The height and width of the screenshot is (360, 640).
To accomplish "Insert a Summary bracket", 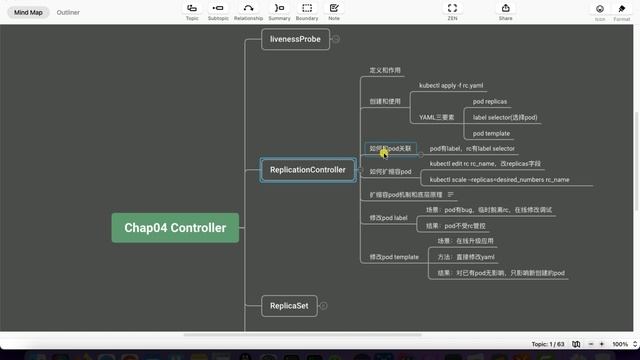I will 279,12.
